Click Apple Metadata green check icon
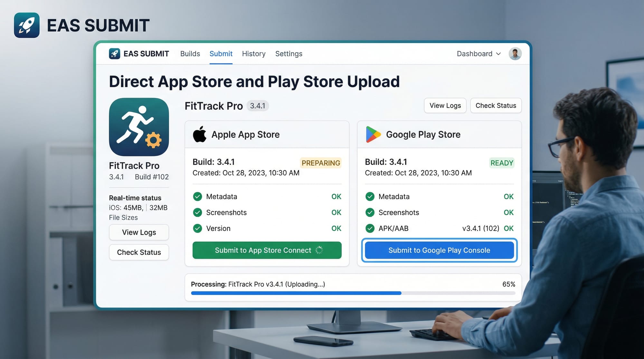 197,197
